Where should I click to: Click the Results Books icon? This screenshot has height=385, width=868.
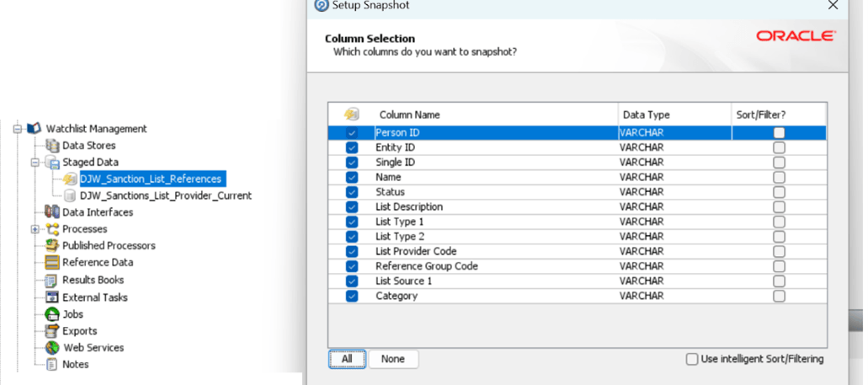click(x=52, y=281)
